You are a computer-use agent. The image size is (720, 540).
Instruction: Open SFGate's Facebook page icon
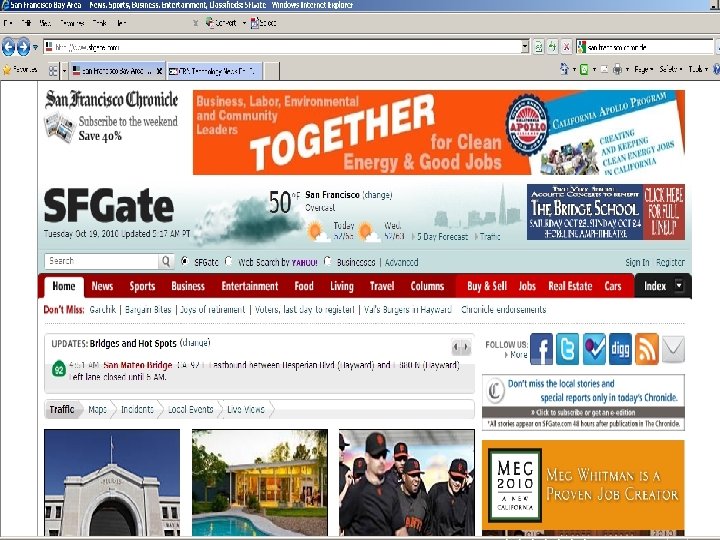541,349
